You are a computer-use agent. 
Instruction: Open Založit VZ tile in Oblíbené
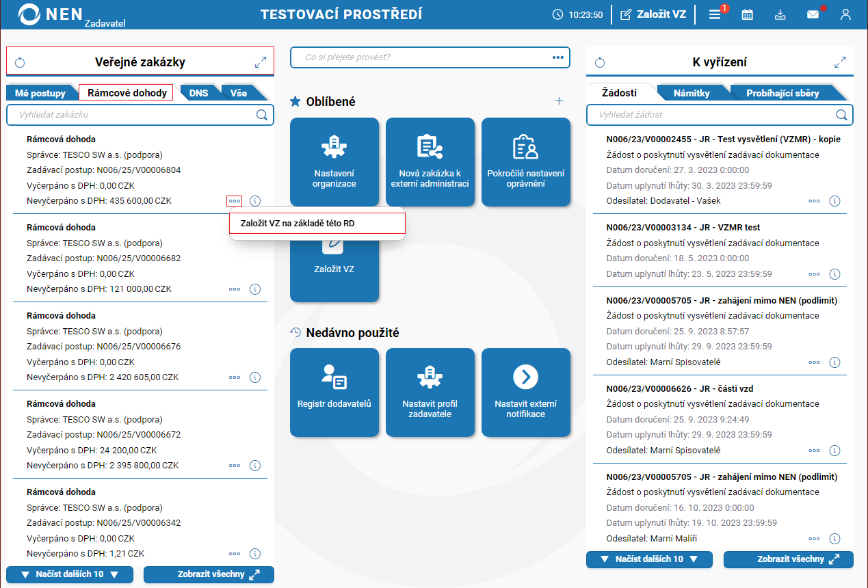[334, 269]
